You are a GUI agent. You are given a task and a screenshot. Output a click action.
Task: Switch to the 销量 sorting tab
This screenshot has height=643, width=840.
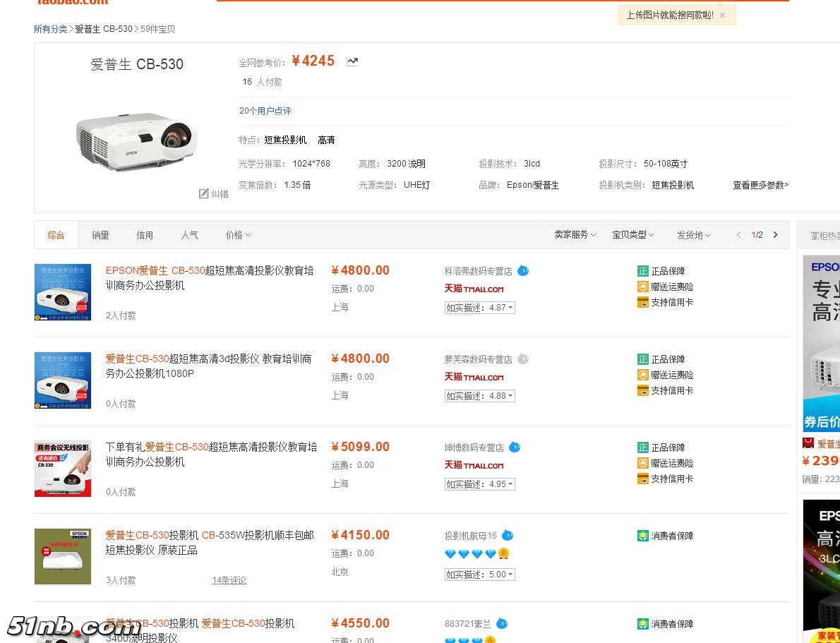[100, 234]
